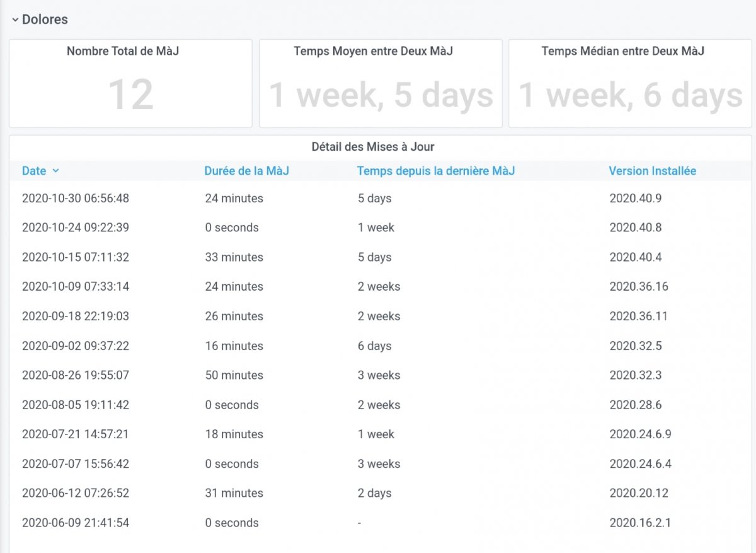Select date cell 2020-10-09 07:33:14

[76, 286]
